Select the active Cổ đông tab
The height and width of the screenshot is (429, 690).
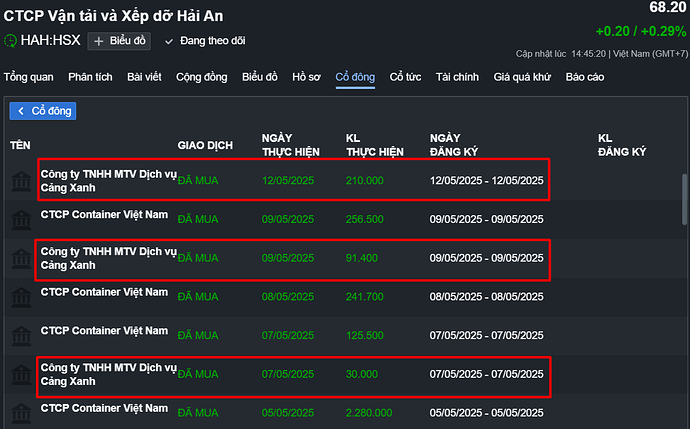click(x=355, y=77)
